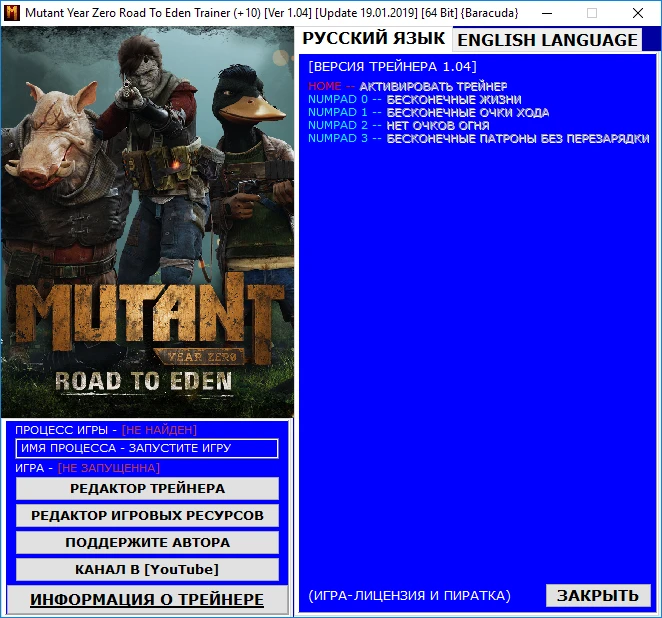The width and height of the screenshot is (662, 618).
Task: Click the [НЕ ЗАПУЩЕННА] game status
Action: click(109, 468)
